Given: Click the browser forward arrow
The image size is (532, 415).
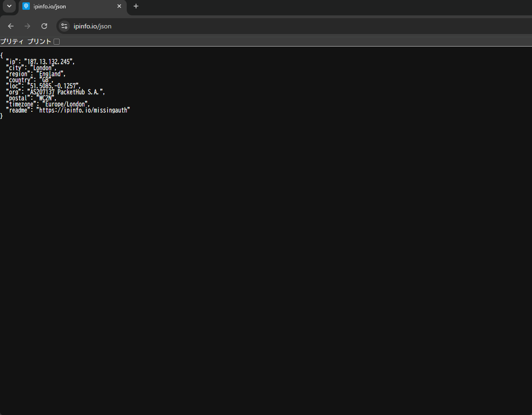Looking at the screenshot, I should coord(27,26).
